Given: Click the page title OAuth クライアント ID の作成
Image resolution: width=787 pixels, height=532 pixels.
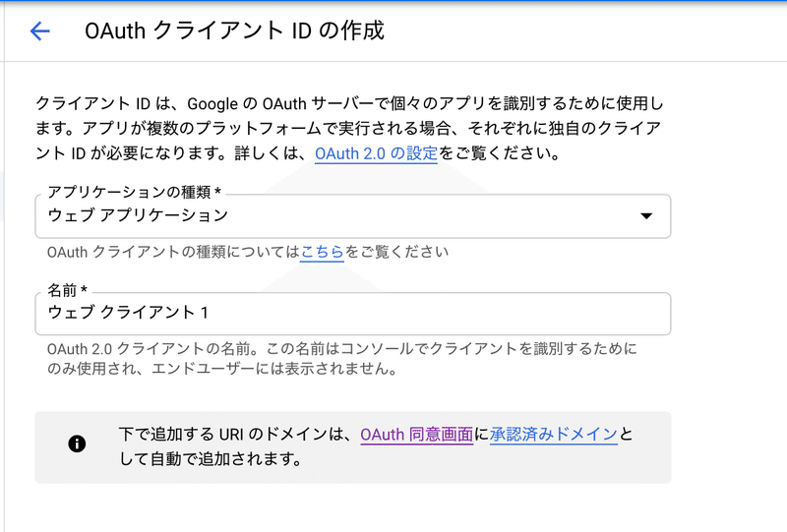Looking at the screenshot, I should point(234,31).
